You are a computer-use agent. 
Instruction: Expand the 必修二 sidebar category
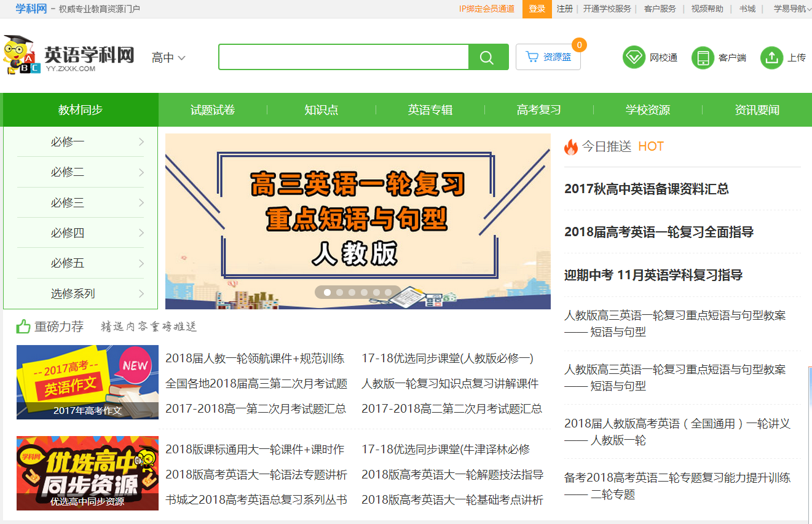point(81,172)
